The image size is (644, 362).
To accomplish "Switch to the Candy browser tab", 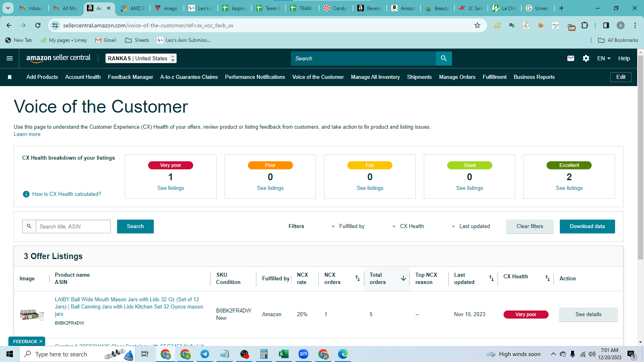I will pyautogui.click(x=335, y=8).
